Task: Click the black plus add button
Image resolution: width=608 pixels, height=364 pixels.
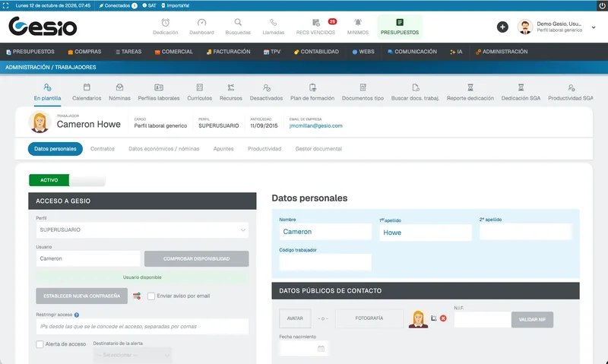Action: pyautogui.click(x=502, y=27)
